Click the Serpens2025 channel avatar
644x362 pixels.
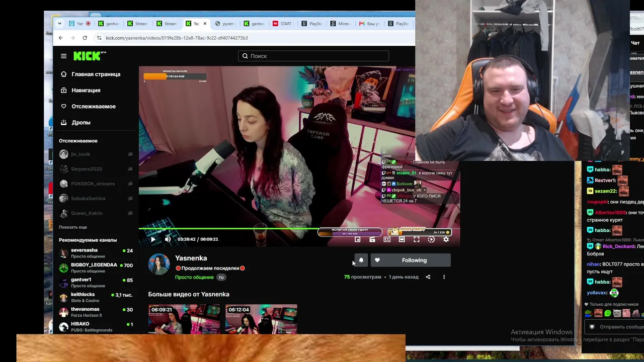point(63,169)
